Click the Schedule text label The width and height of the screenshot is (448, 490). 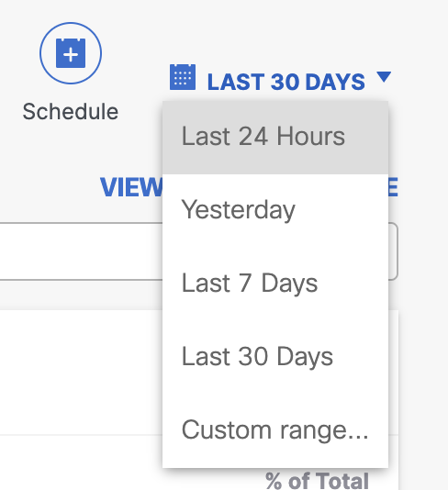71,112
